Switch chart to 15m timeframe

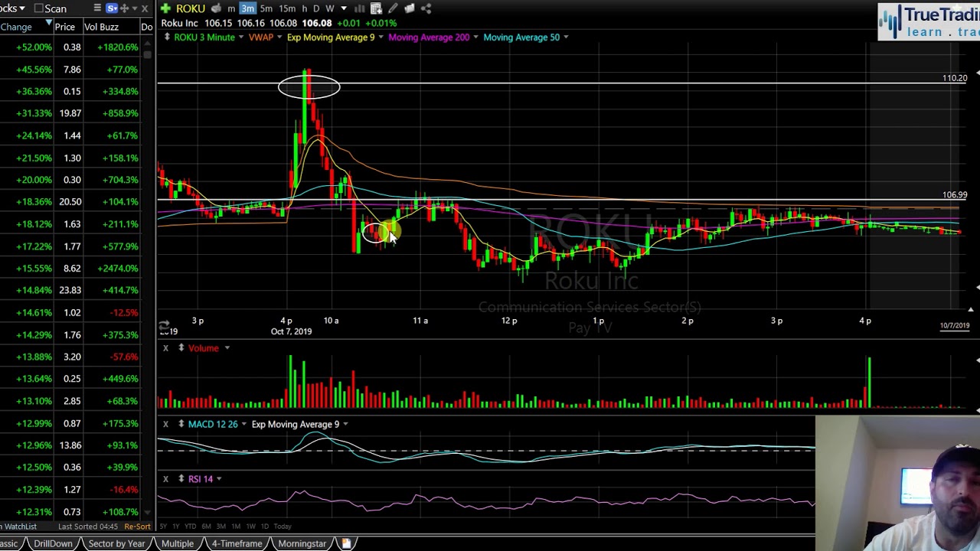point(287,8)
